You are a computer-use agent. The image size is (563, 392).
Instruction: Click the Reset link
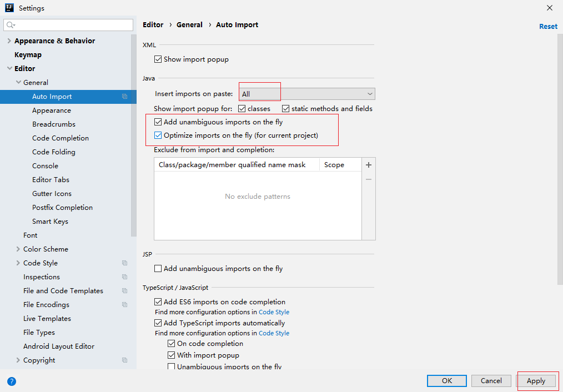(548, 27)
